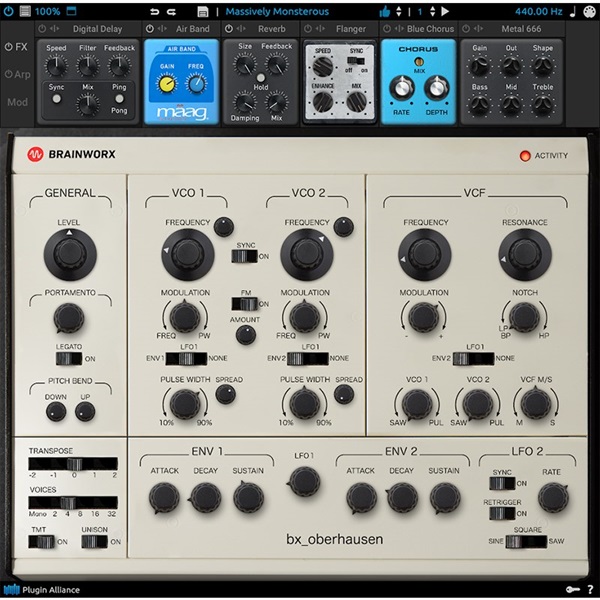This screenshot has width=600, height=600.
Task: Toggle Metal 666 power button
Action: click(x=466, y=29)
